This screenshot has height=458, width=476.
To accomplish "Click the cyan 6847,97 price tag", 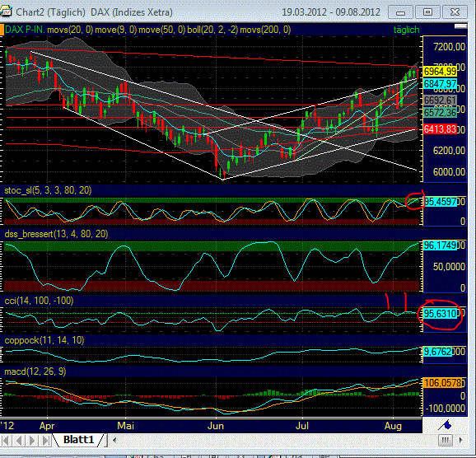I will [x=441, y=84].
